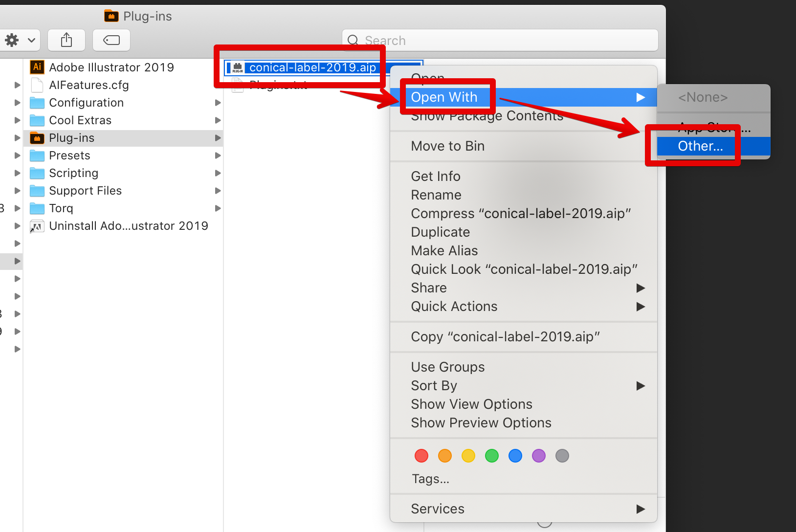796x532 pixels.
Task: Click Move to Bin in the context menu
Action: (447, 146)
